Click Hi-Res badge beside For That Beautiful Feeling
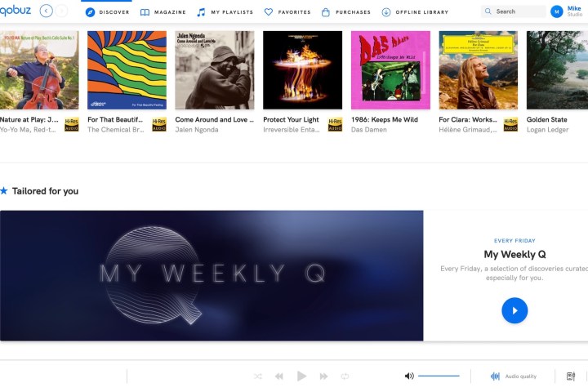The width and height of the screenshot is (588, 392). point(159,124)
